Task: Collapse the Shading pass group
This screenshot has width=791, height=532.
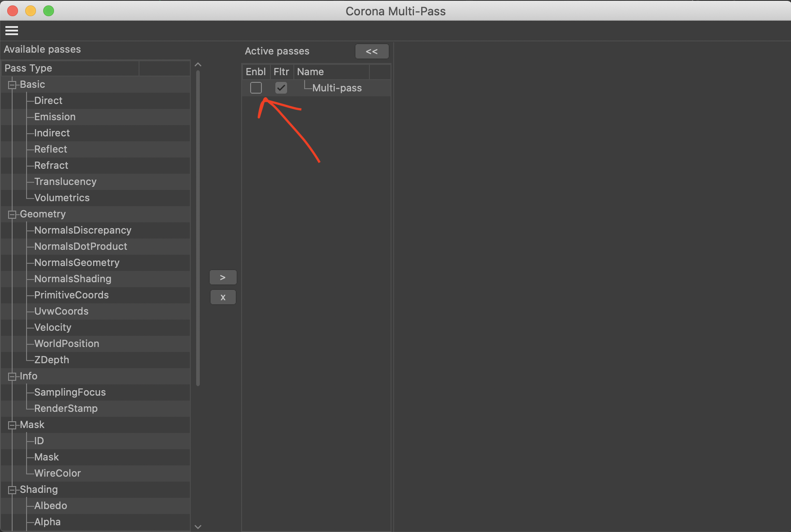Action: tap(12, 490)
